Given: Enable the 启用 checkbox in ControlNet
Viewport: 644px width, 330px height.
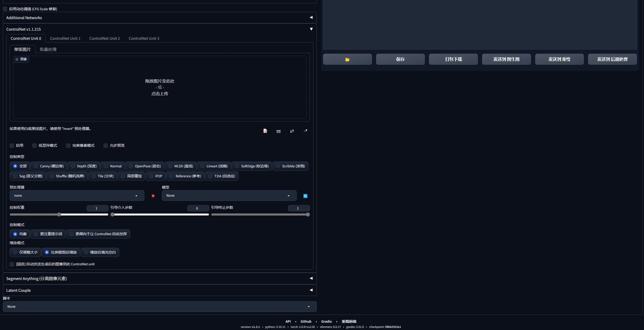Looking at the screenshot, I should [12, 146].
